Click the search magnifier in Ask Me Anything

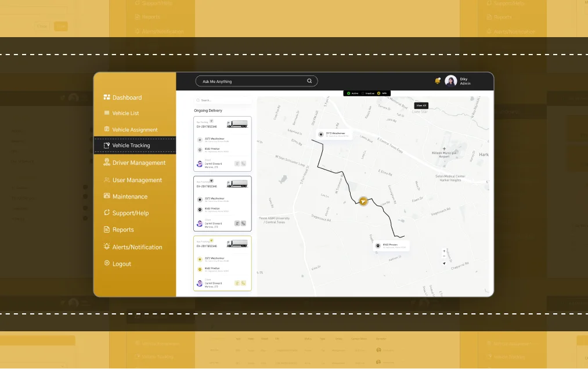(x=309, y=81)
